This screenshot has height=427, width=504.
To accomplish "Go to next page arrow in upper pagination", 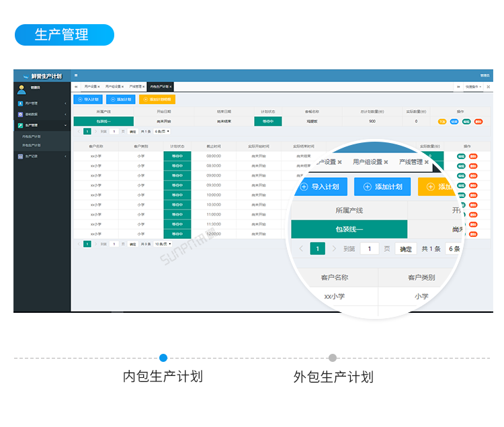I will (94, 132).
